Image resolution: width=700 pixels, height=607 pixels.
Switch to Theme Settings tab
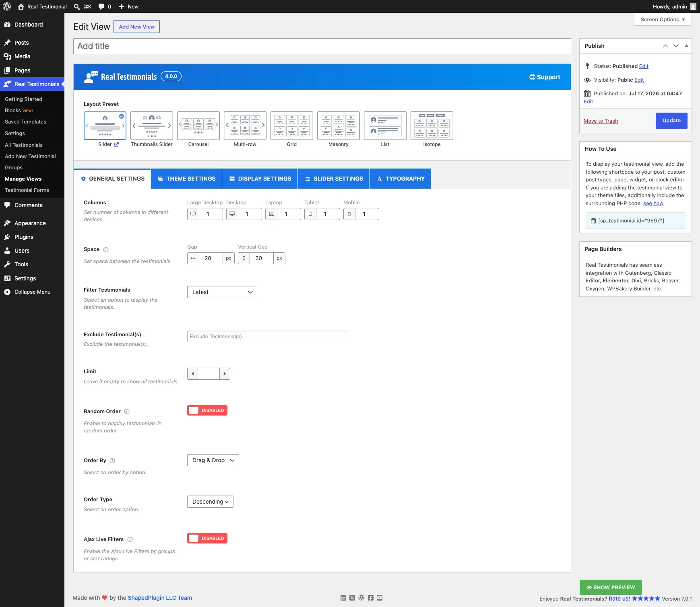[186, 179]
